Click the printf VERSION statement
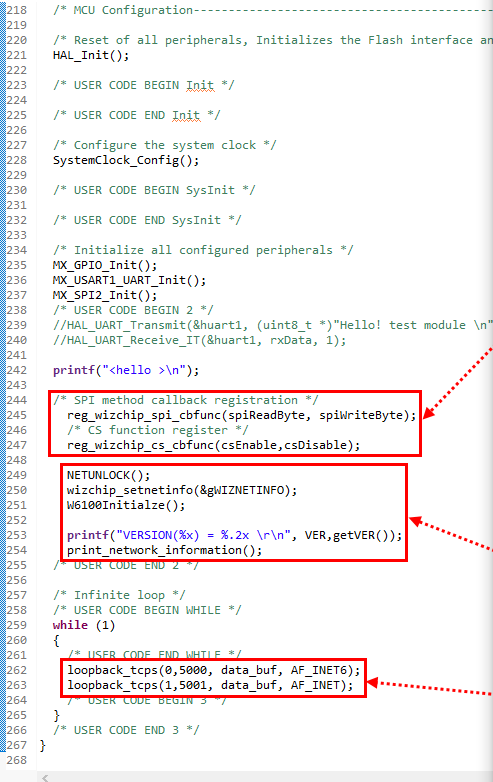493x782 pixels. point(235,536)
